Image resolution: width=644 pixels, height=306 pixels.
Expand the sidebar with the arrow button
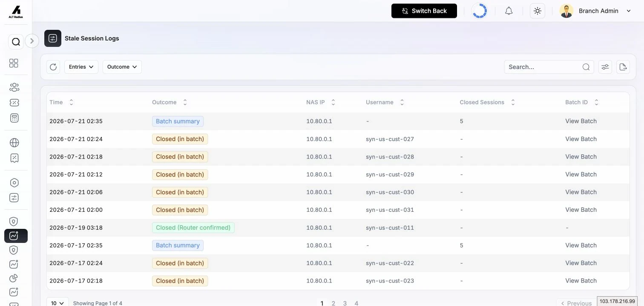[x=32, y=41]
